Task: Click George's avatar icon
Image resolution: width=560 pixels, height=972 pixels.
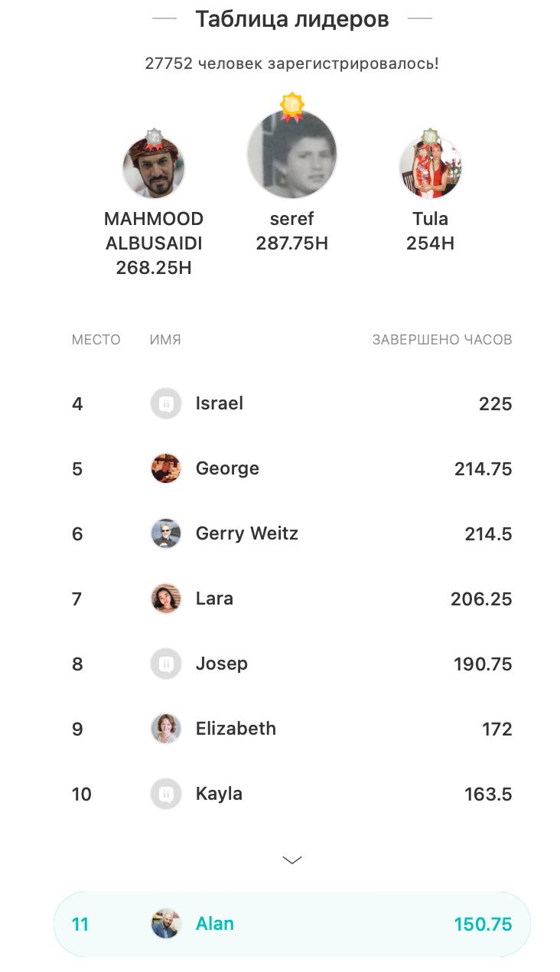Action: tap(166, 468)
